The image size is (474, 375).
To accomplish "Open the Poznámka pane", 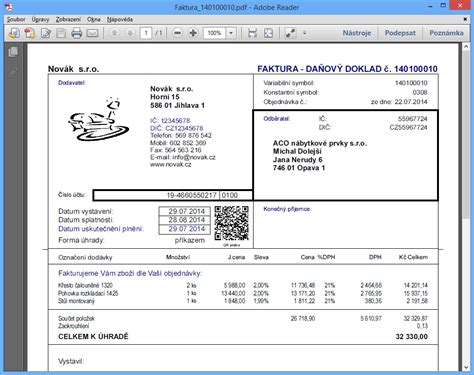I will click(446, 33).
